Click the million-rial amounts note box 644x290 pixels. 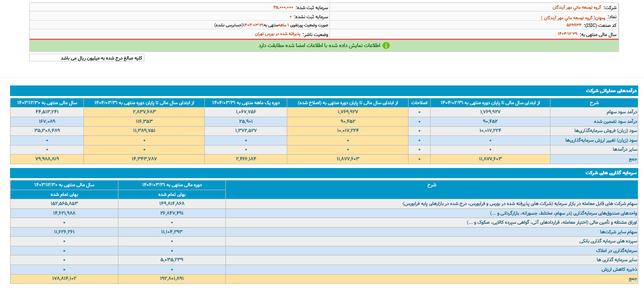pos(87,58)
